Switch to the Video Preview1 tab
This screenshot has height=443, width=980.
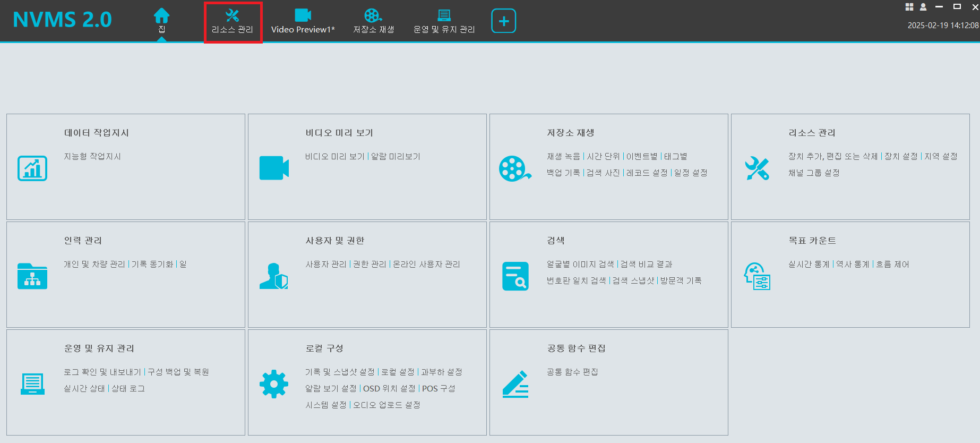(303, 21)
